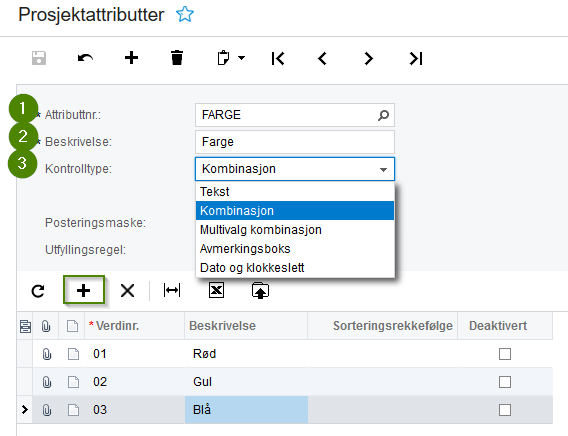
Task: Add a new value row to grid
Action: point(84,290)
